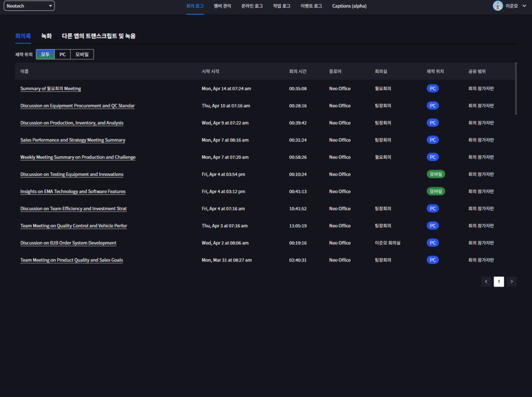Switch to 다른 앱의 트랜스크립트 및 녹음 tab
The height and width of the screenshot is (397, 532).
tap(99, 36)
